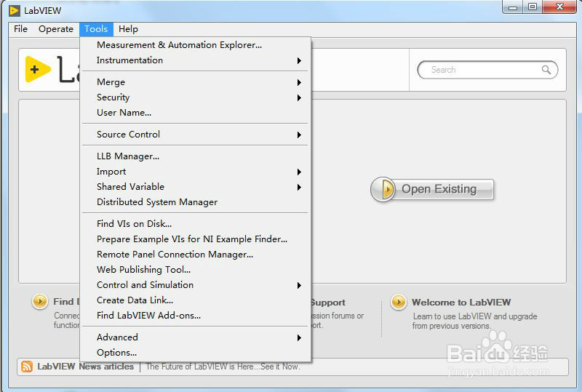Viewport: 582px width, 392px height.
Task: Click Advanced submenu arrow
Action: (299, 337)
